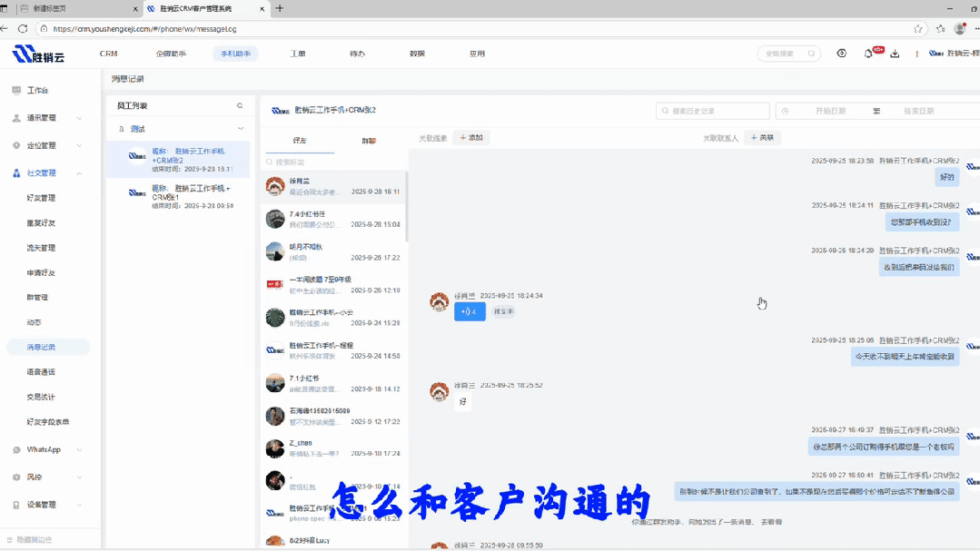980x551 pixels.
Task: Click the friend list vertical scrollbar
Action: [406, 206]
